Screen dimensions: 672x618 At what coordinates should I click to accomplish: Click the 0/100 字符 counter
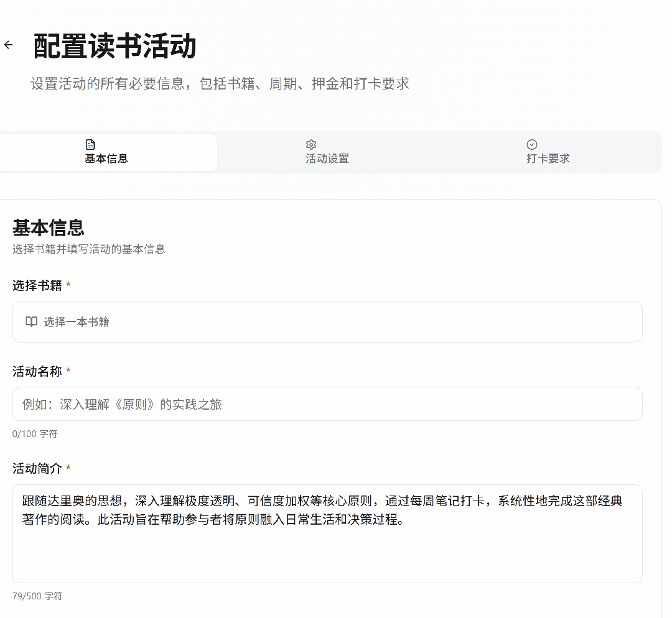[35, 434]
